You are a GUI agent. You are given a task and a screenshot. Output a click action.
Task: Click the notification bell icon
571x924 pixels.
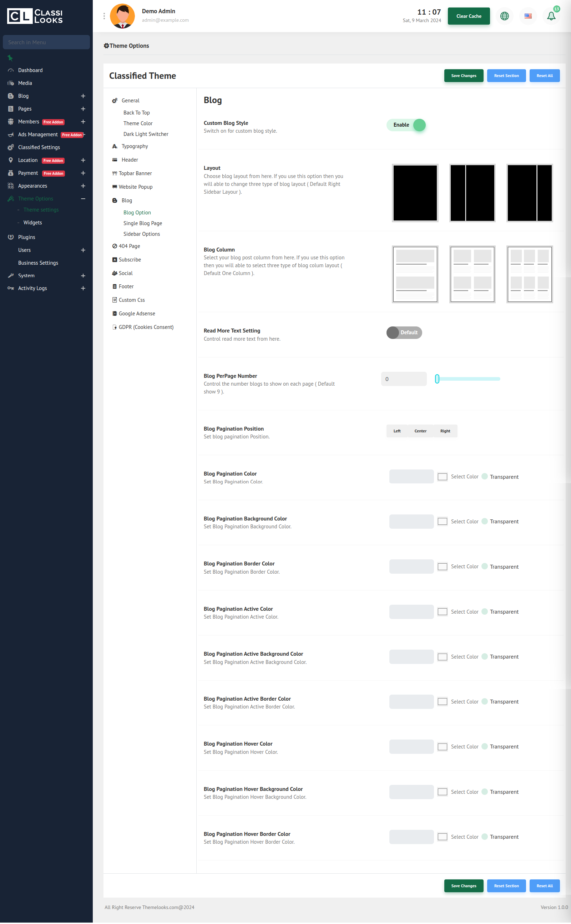tap(551, 16)
